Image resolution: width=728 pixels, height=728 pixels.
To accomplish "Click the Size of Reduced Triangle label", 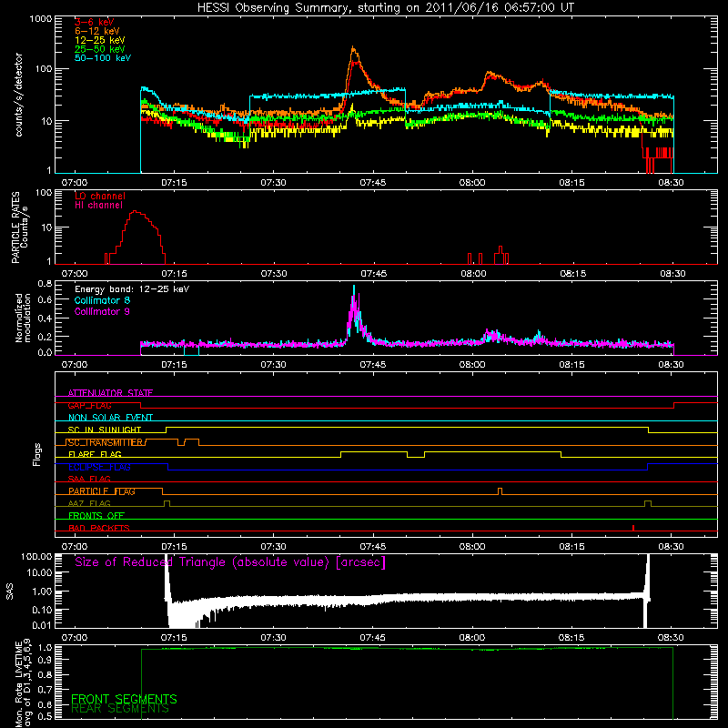I will coord(230,562).
